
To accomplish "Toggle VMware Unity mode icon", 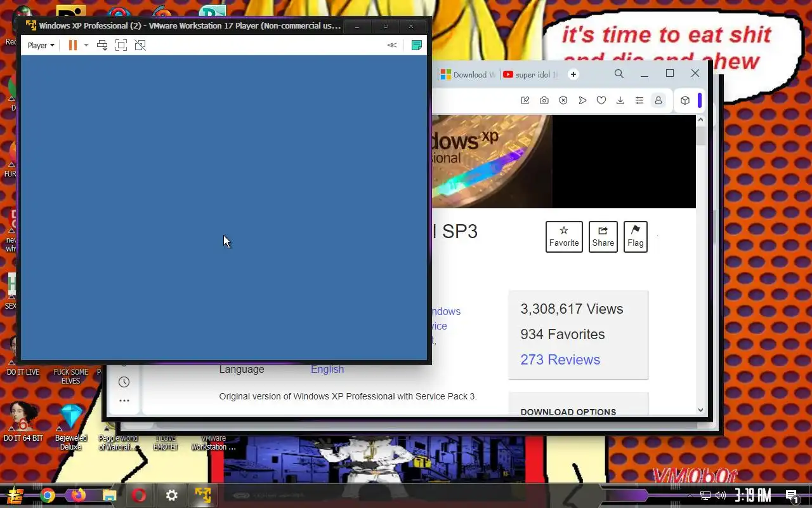I will coord(140,45).
